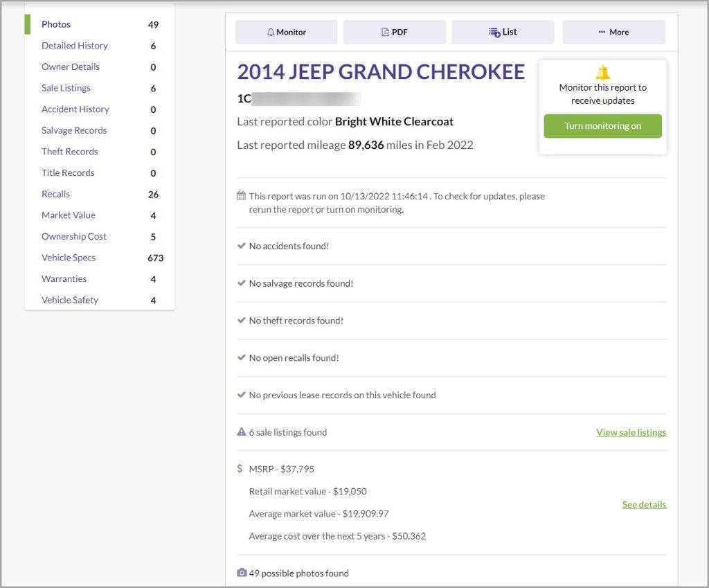This screenshot has width=709, height=588.
Task: Go to Vehicle Specs section
Action: (x=69, y=258)
